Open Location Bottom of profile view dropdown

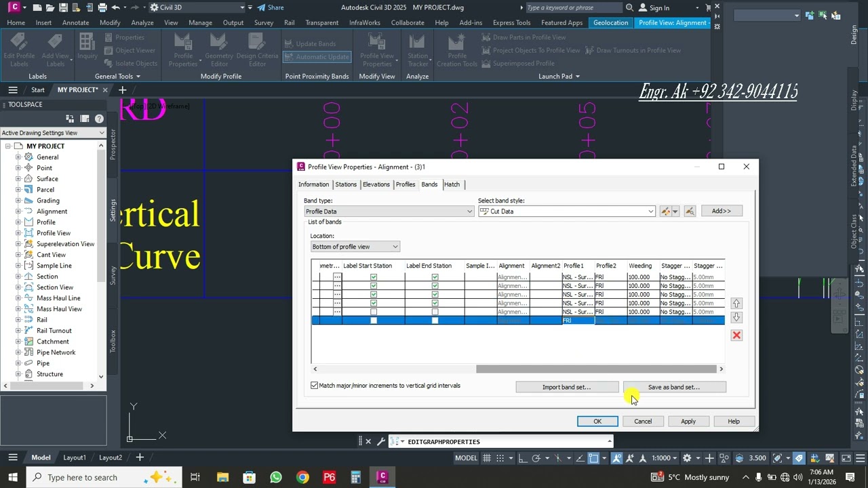click(x=355, y=247)
